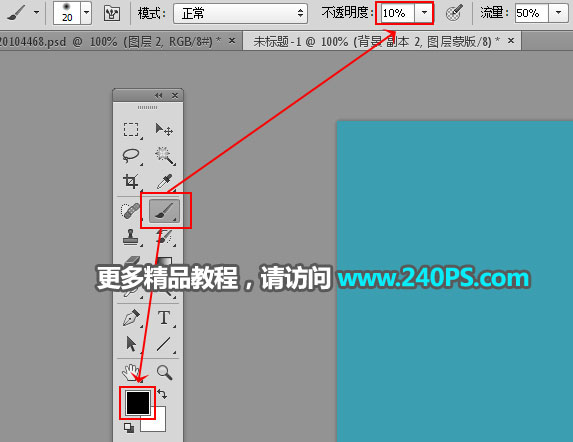The width and height of the screenshot is (573, 442).
Task: Open the flow slider dropdown arrow
Action: click(558, 13)
